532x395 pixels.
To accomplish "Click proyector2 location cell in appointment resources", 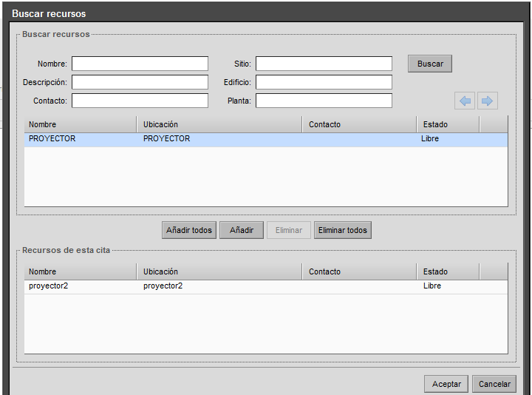I will [163, 286].
